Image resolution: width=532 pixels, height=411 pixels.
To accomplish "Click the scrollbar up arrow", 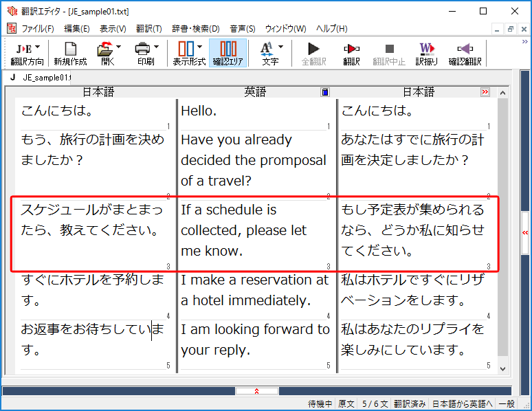I will click(x=503, y=93).
